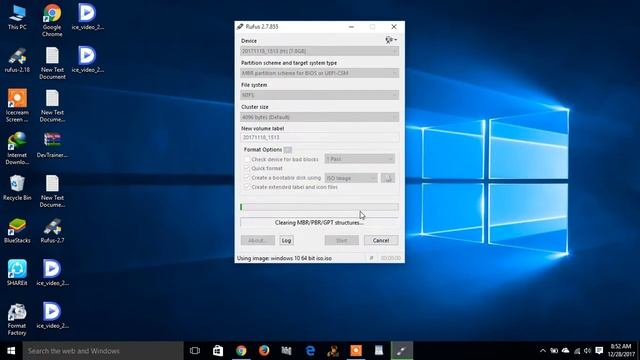Click the About button
The image size is (640, 360).
[x=258, y=240]
